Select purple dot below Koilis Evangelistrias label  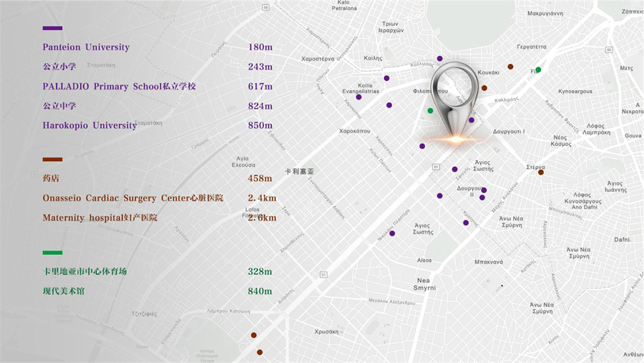pyautogui.click(x=358, y=97)
